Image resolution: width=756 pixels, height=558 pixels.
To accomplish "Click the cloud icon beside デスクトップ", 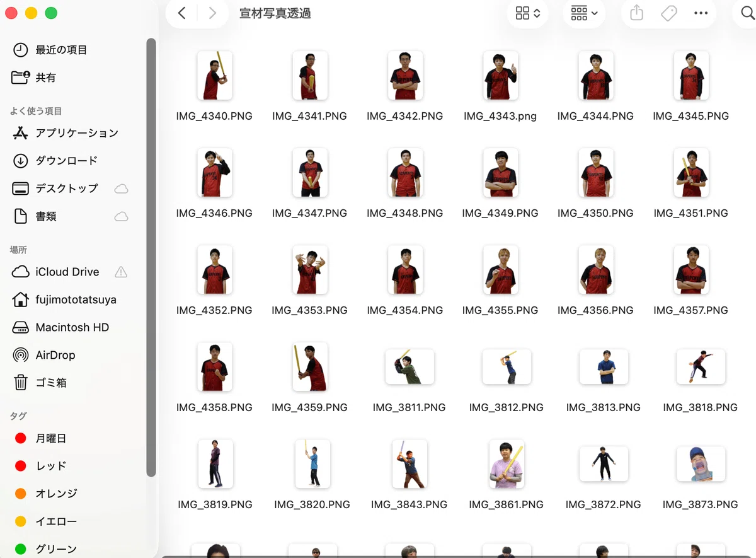I will tap(121, 189).
